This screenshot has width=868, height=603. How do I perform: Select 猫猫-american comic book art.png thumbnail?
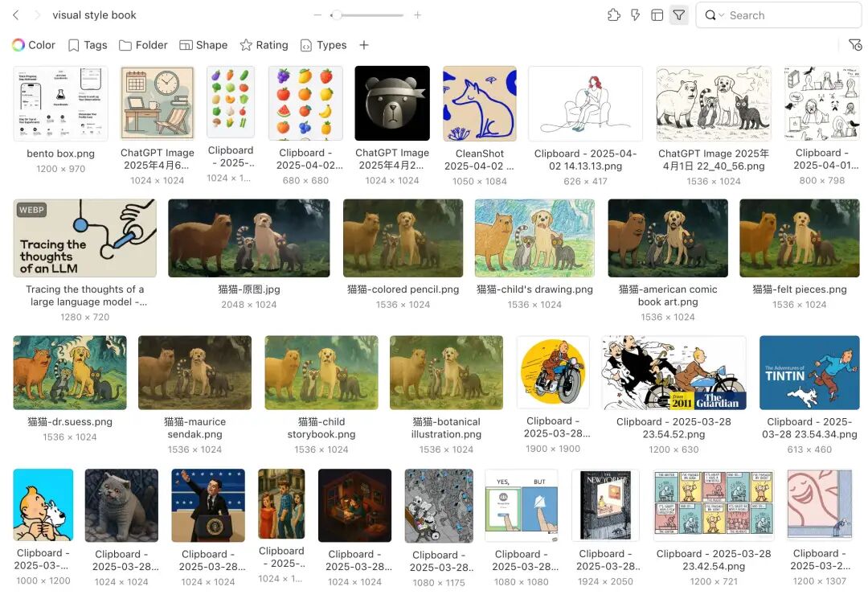[x=668, y=238]
